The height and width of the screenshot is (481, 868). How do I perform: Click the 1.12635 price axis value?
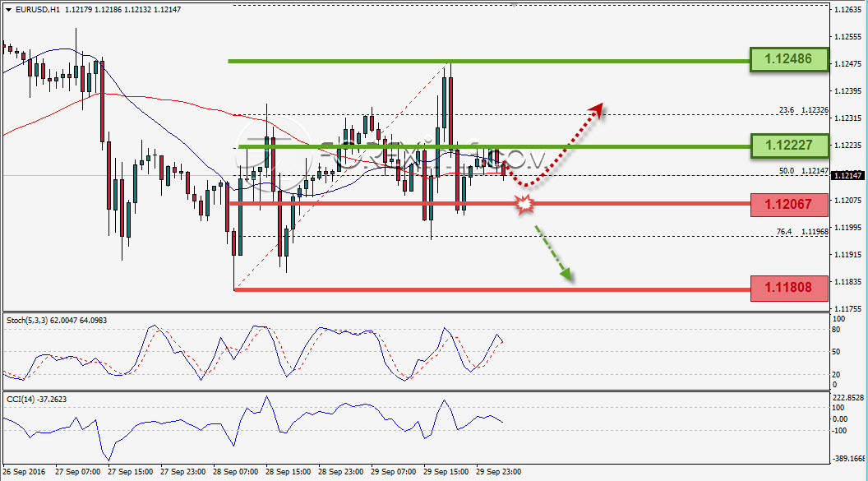847,9
